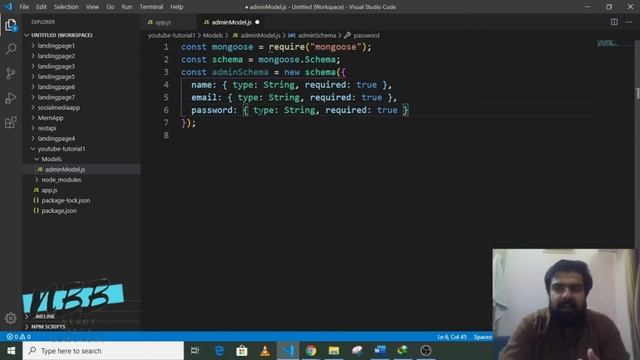Open Microsoft Store from taskbar
640x360 pixels.
pos(242,351)
